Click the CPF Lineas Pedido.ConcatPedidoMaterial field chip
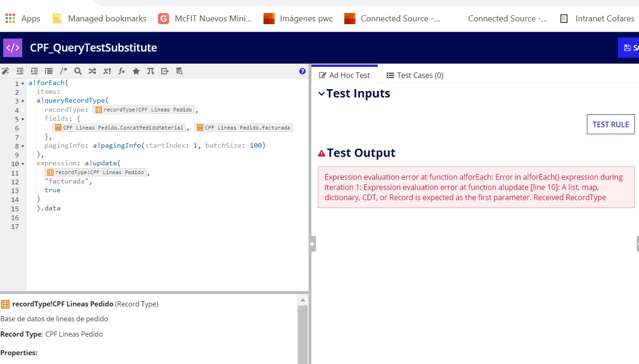639x364 pixels. [119, 128]
